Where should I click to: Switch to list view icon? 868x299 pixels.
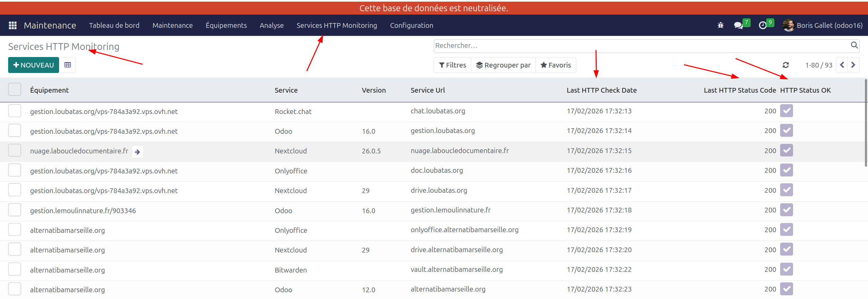[67, 65]
